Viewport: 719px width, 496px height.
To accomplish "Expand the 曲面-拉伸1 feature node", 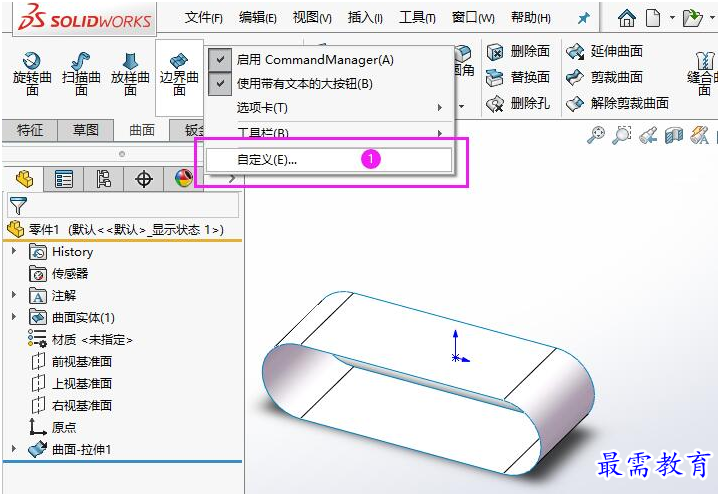I will 14,448.
